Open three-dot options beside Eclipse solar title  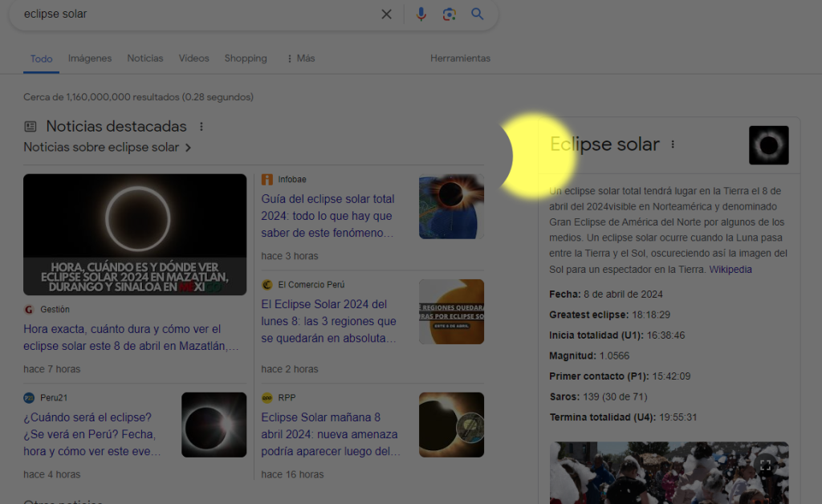coord(673,144)
